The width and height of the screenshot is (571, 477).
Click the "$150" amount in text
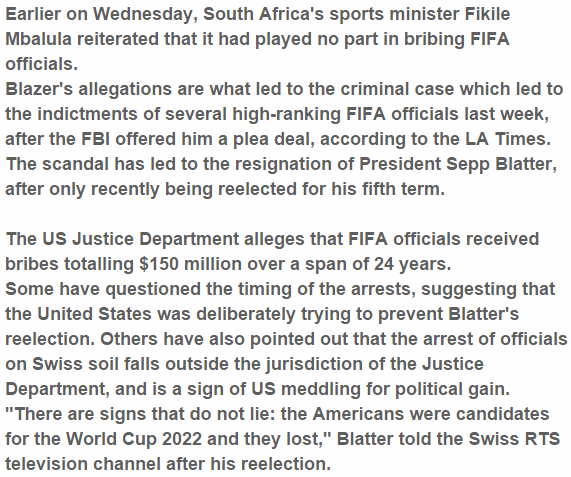coord(159,264)
